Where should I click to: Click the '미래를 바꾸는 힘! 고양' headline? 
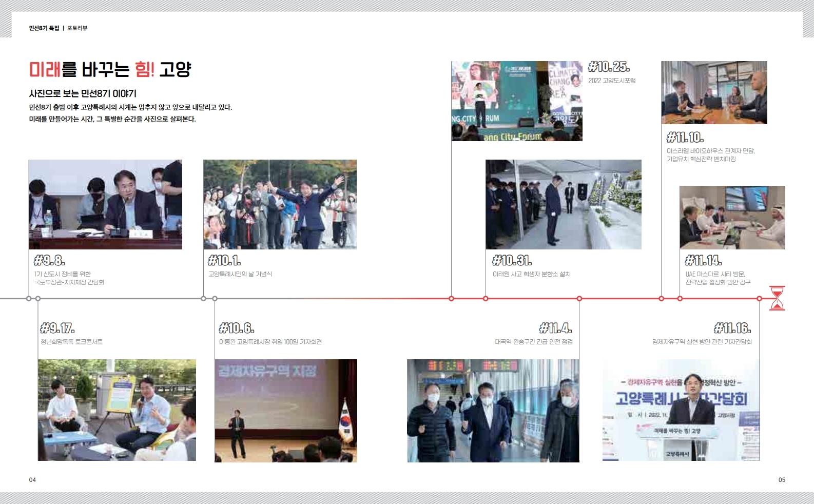point(110,69)
